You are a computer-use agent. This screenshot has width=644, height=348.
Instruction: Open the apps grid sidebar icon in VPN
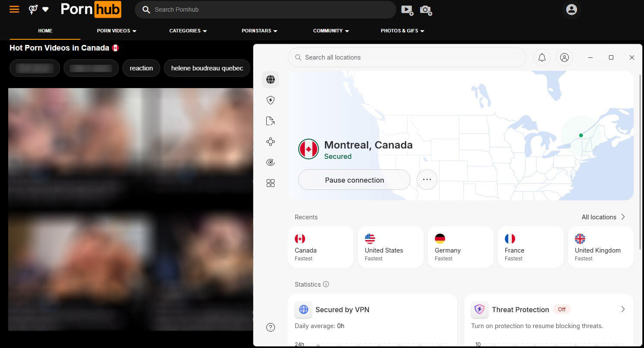tap(271, 183)
